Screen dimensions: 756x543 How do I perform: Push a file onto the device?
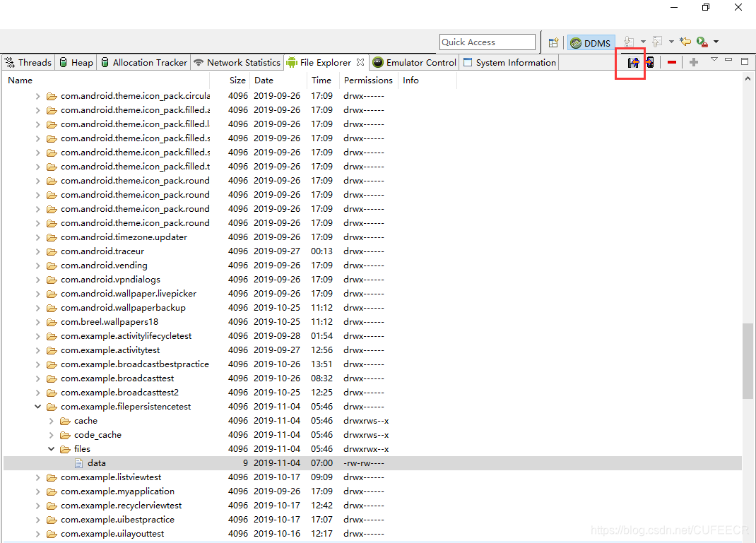coord(650,63)
